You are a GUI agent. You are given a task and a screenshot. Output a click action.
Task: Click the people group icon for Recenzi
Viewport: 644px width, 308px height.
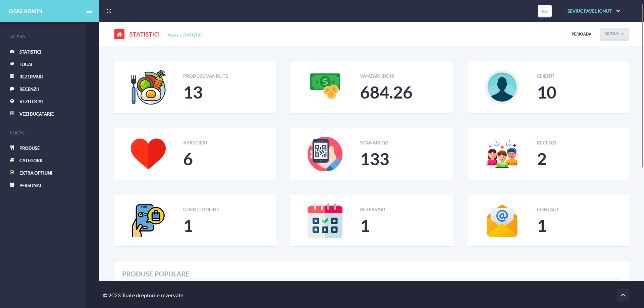click(502, 154)
